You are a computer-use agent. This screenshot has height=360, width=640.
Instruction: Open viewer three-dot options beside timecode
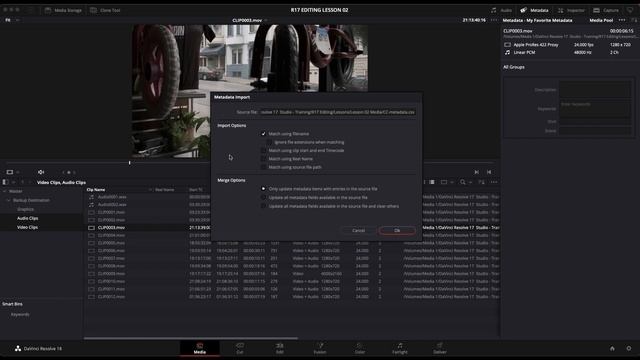point(494,20)
